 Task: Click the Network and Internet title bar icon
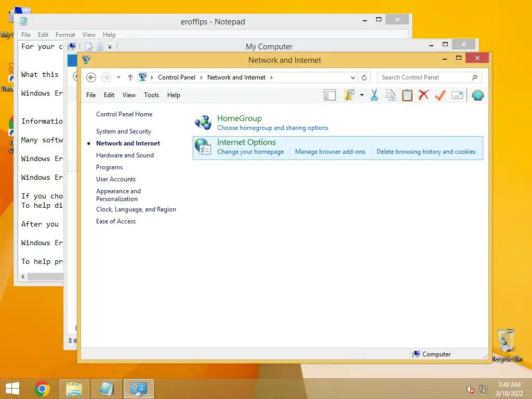coord(86,60)
